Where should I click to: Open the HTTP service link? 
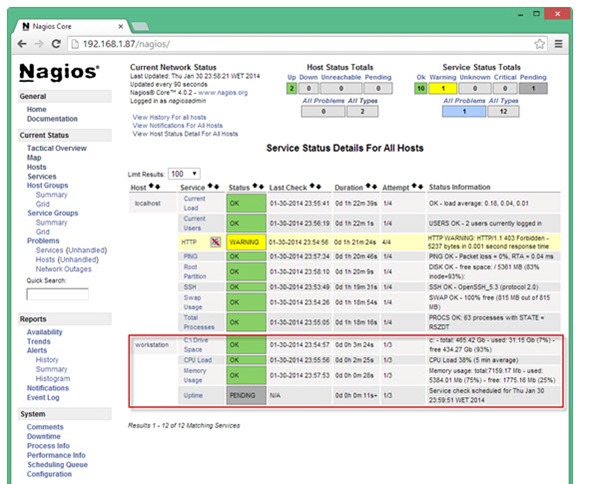click(189, 242)
